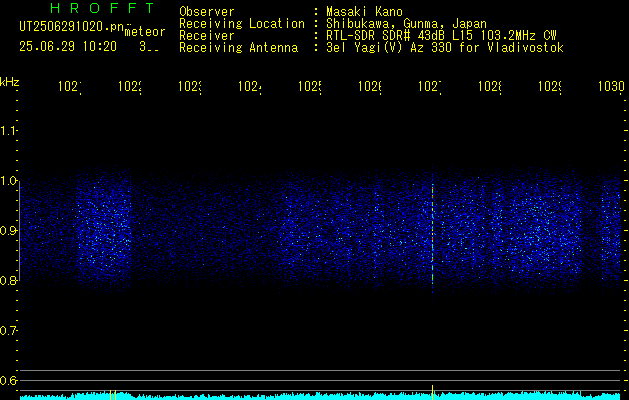Viewport: 629px width, 400px height.
Task: Click the words 'for Vladivostok'
Action: click(511, 48)
